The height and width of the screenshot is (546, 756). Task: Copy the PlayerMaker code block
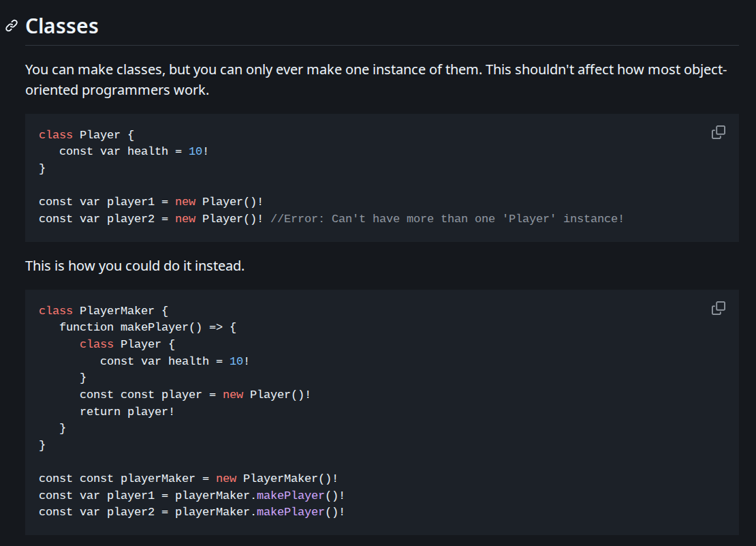(718, 308)
